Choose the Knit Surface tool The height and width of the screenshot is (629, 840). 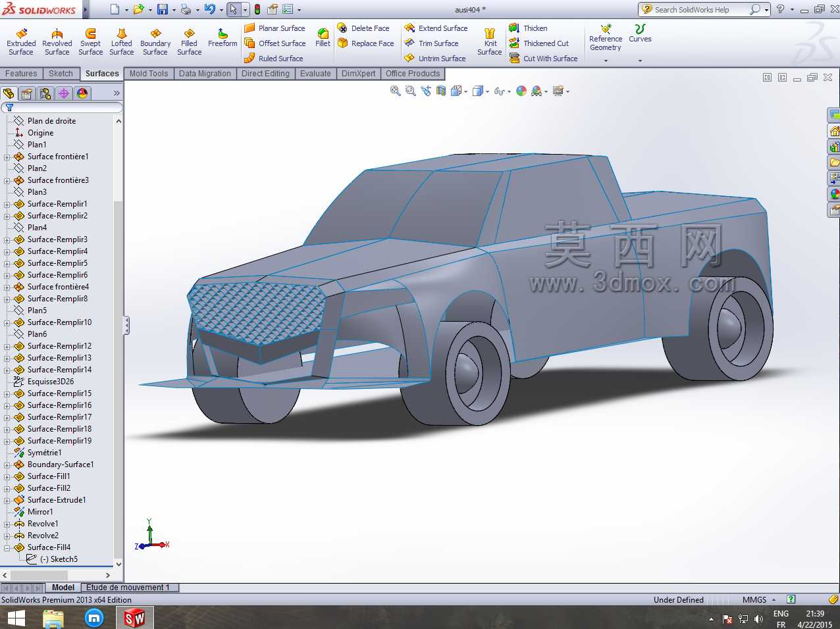pos(490,41)
